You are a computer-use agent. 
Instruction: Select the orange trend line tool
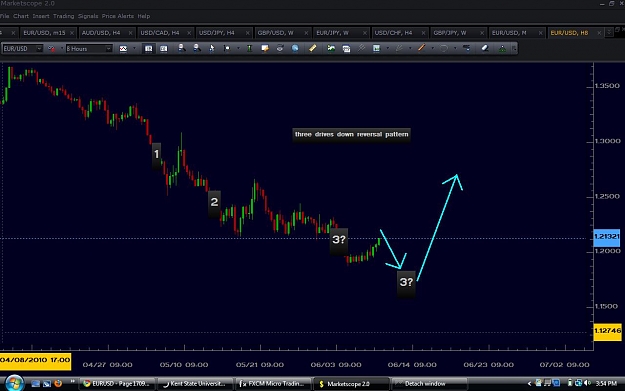point(421,48)
